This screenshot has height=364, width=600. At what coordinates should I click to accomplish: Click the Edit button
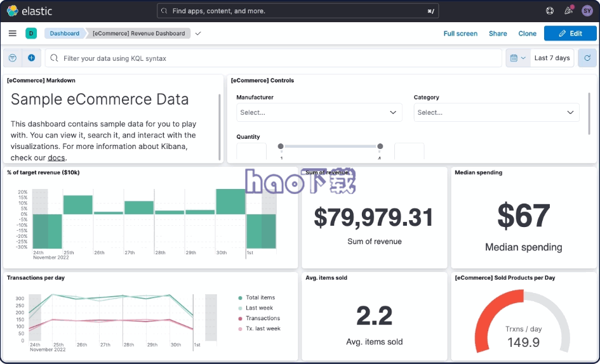[x=570, y=34]
